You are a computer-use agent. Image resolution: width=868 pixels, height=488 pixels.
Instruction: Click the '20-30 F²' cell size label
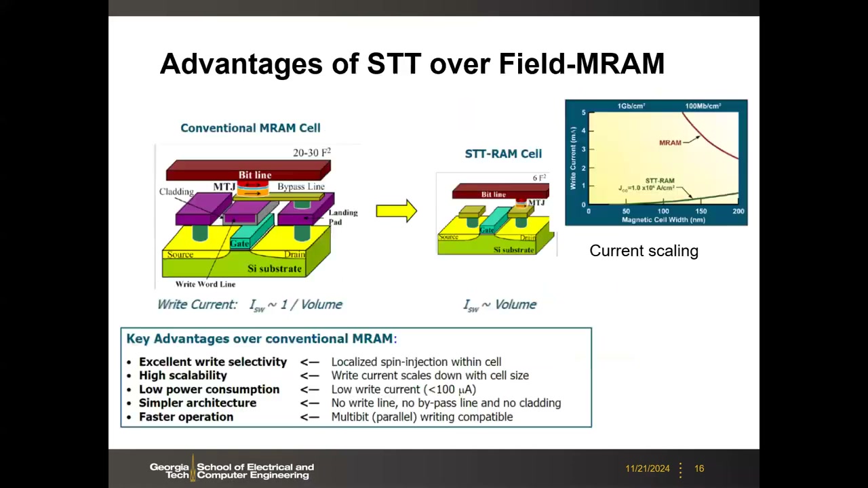click(312, 152)
